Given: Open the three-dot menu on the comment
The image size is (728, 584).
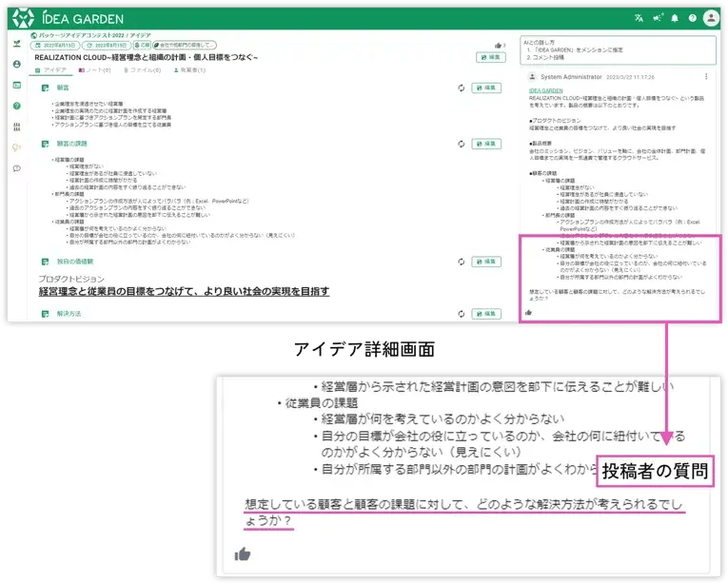Looking at the screenshot, I should click(x=706, y=77).
